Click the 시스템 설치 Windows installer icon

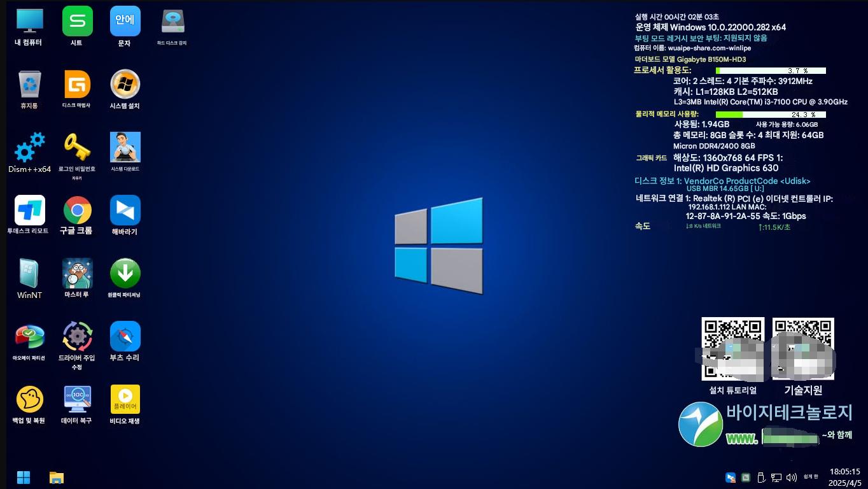[x=125, y=85]
